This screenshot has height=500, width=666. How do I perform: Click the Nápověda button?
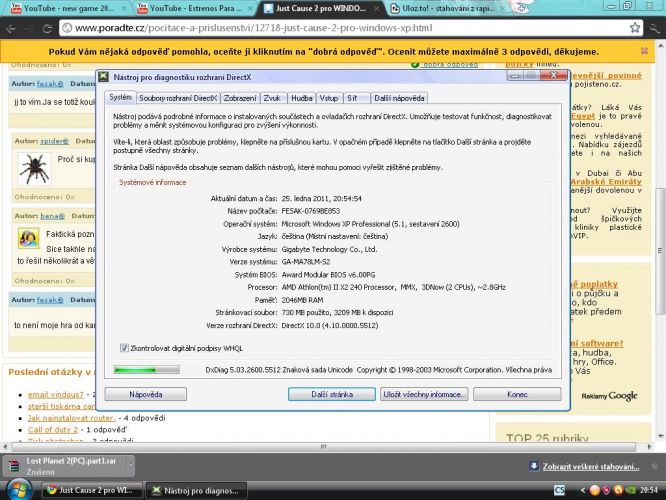click(146, 394)
